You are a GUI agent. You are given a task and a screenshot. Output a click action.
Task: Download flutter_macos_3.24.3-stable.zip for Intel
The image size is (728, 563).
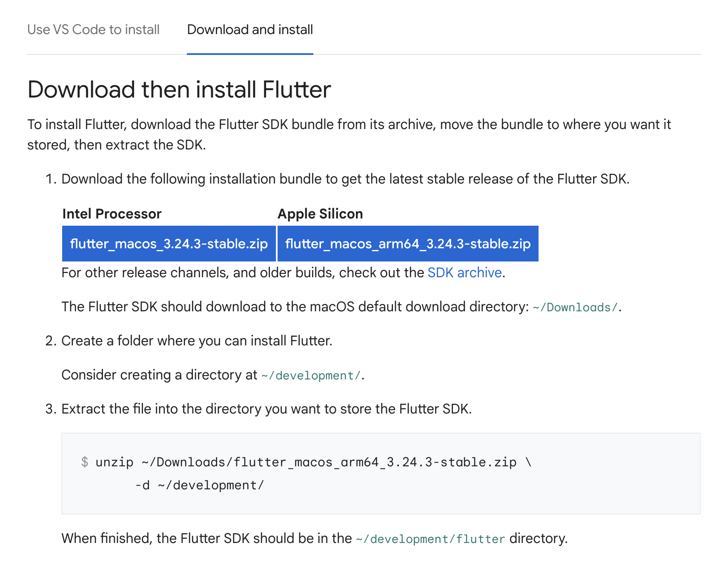click(x=169, y=244)
